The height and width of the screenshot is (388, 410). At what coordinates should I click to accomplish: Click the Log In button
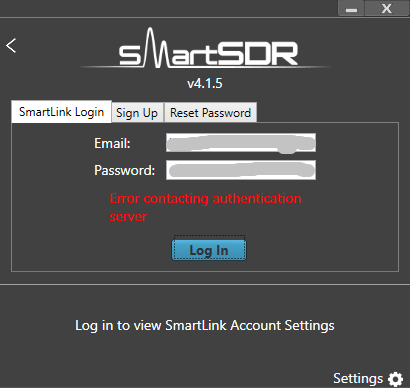[x=209, y=250]
